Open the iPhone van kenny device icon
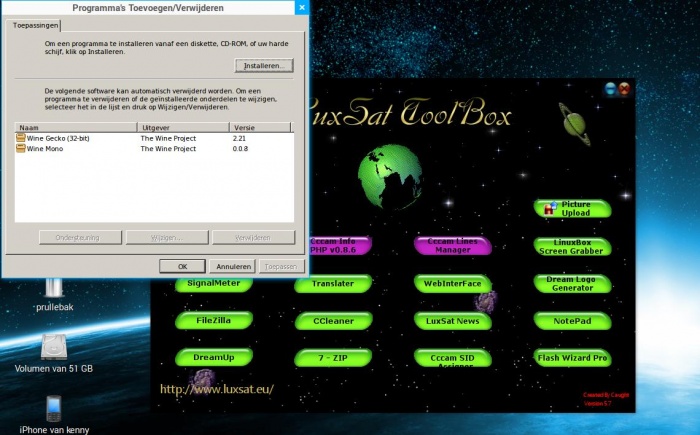The image size is (700, 435). coord(54,409)
